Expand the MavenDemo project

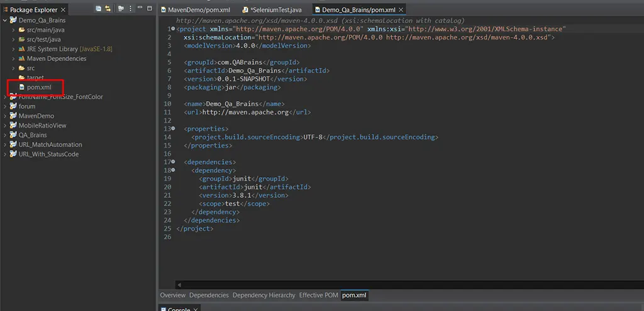(x=5, y=116)
